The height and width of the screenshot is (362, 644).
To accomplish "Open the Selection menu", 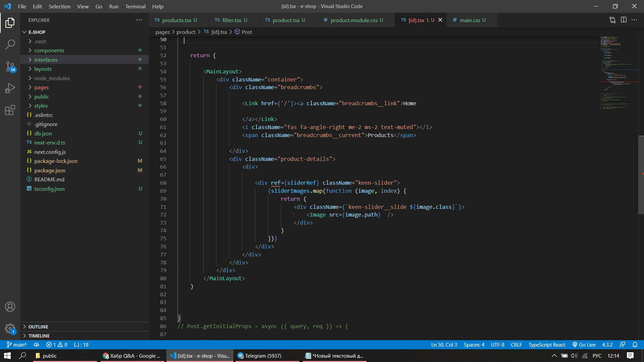I will 59,6.
